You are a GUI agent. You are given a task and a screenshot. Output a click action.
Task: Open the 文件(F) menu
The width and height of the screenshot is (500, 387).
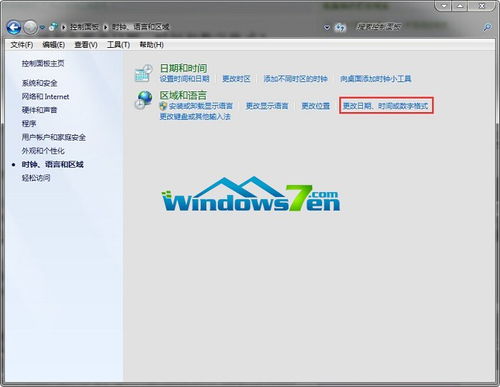(x=22, y=45)
